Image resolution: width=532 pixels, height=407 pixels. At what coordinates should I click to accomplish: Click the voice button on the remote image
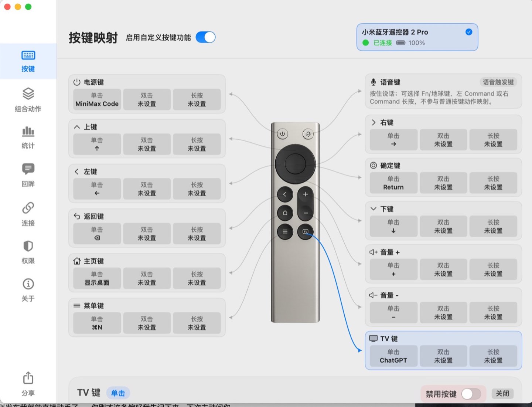click(x=308, y=134)
